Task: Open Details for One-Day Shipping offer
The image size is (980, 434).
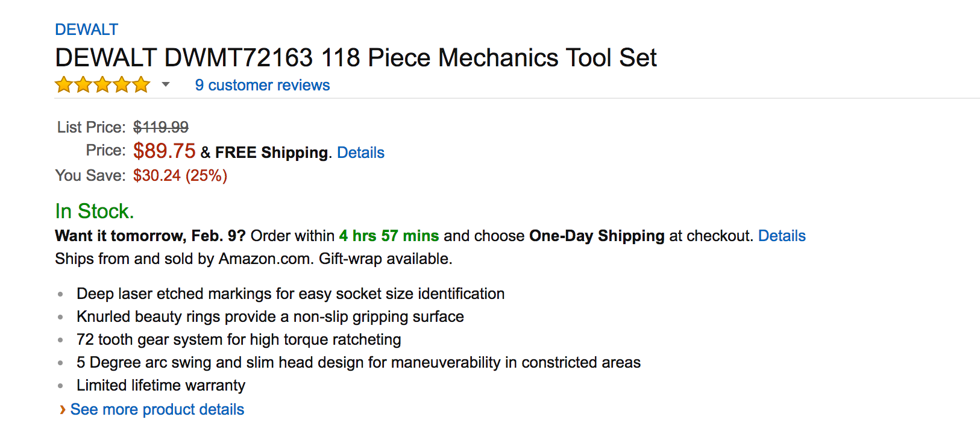Action: coord(782,236)
